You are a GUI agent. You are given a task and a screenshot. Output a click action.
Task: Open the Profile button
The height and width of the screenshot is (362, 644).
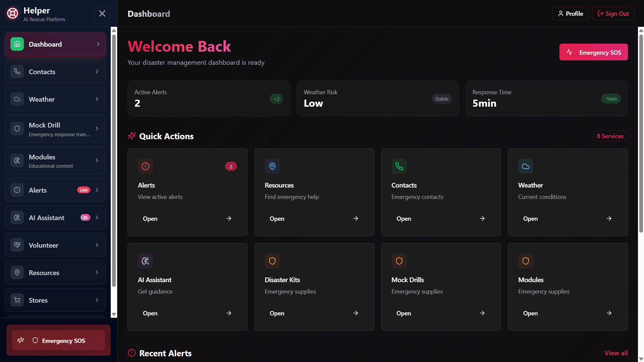click(x=570, y=13)
